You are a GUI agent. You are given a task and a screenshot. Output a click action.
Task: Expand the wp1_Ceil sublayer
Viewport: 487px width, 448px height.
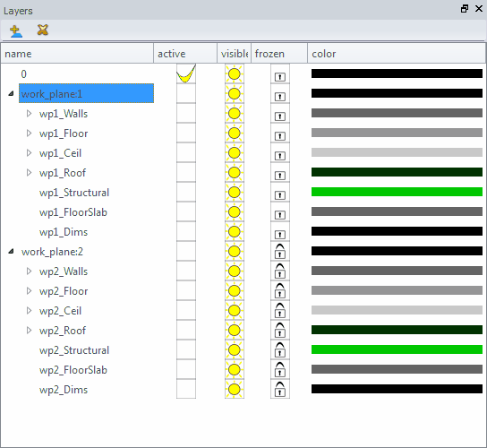coord(29,152)
